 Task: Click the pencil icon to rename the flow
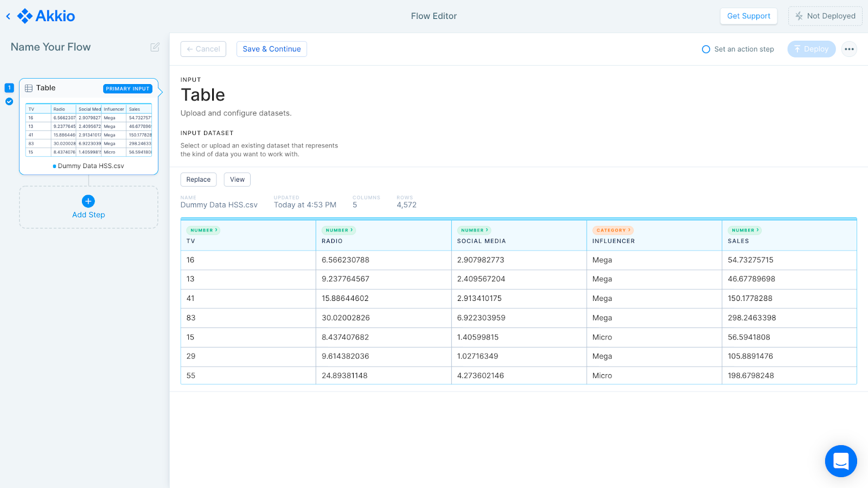tap(155, 47)
